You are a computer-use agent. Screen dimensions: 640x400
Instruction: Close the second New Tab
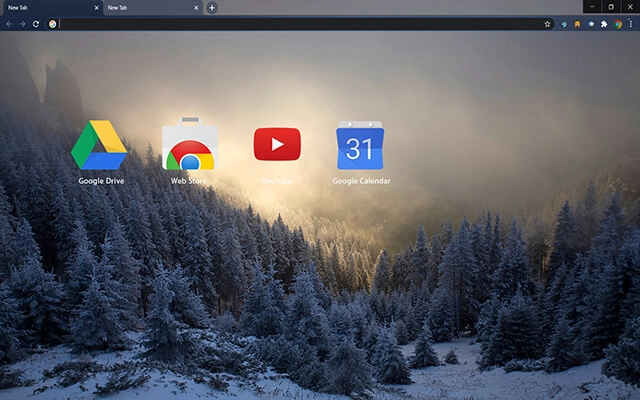click(x=196, y=8)
